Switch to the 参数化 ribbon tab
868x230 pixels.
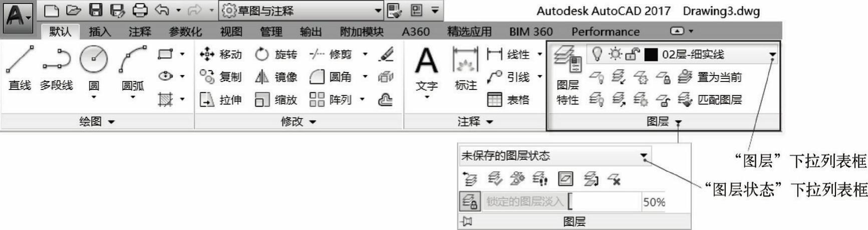click(x=185, y=31)
